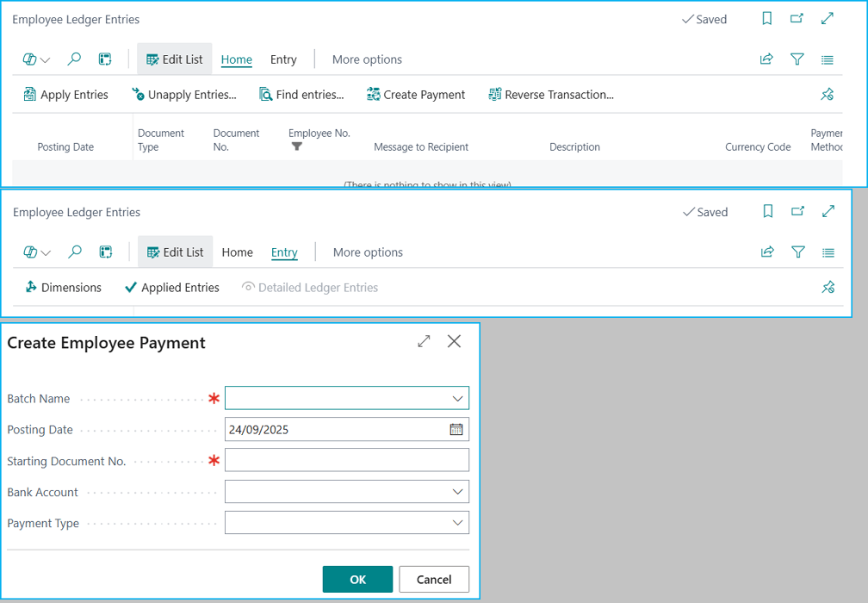
Task: Open Find entries
Action: (x=301, y=95)
